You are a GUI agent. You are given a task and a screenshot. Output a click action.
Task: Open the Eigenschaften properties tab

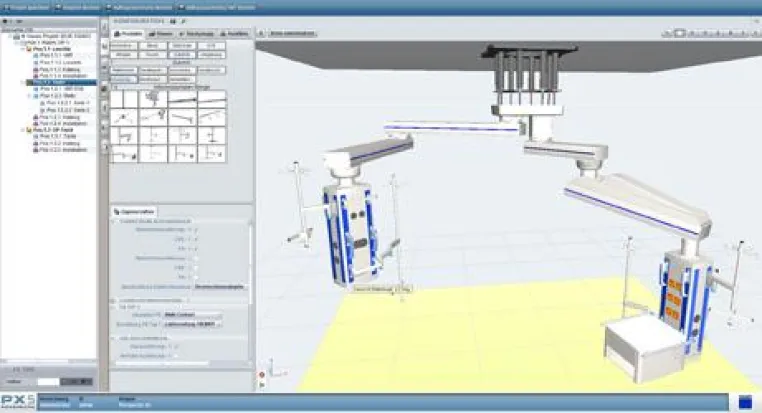(134, 212)
